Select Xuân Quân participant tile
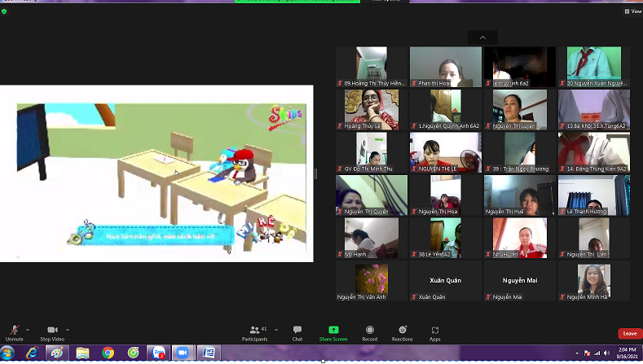The width and height of the screenshot is (643, 364). click(445, 281)
